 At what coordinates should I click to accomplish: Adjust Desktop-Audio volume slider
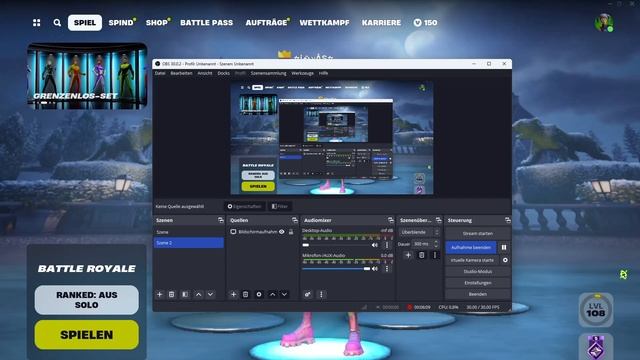click(336, 245)
